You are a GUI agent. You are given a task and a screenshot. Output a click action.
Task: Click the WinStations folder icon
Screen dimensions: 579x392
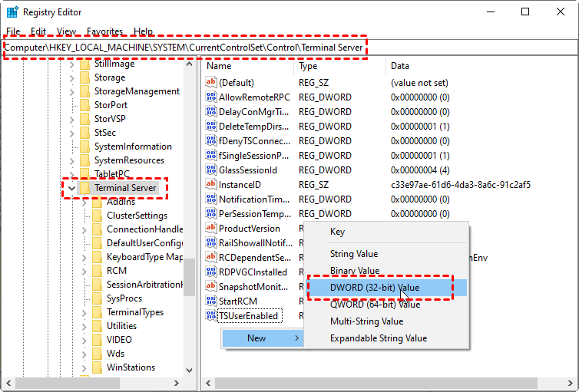point(97,367)
